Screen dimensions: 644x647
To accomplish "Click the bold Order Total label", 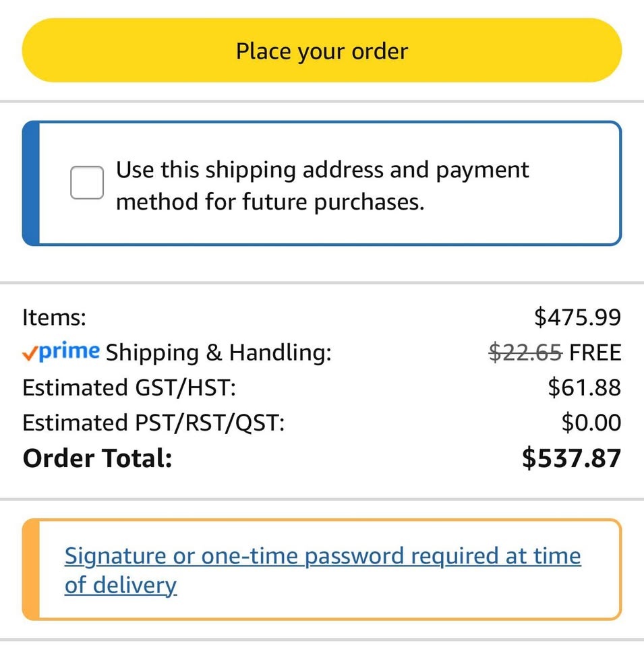I will [98, 458].
